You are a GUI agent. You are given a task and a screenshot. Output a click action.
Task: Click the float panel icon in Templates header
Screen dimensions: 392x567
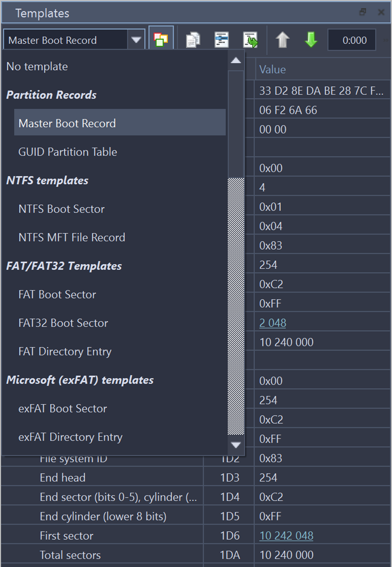[363, 12]
